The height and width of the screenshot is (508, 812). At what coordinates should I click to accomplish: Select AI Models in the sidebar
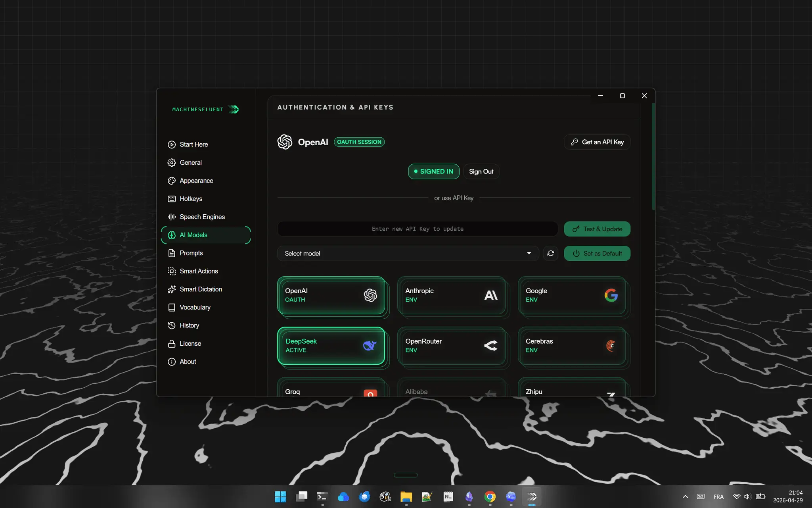click(x=206, y=235)
